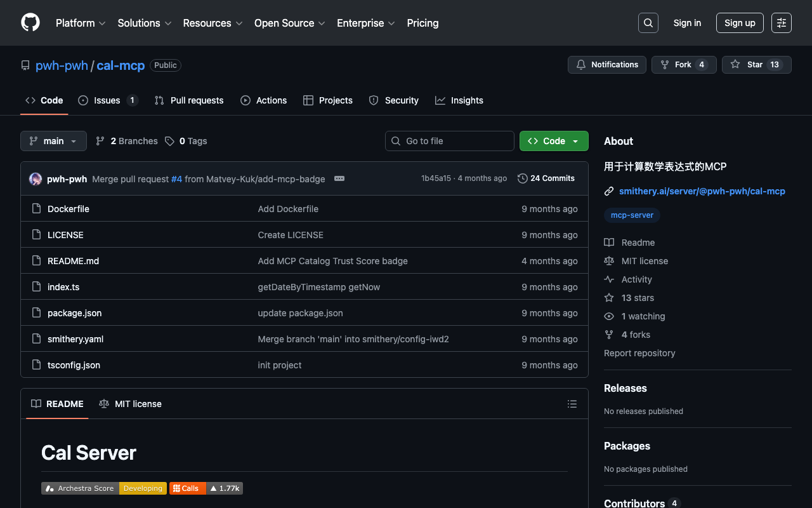Open the index.ts file
The height and width of the screenshot is (508, 812).
pos(63,287)
